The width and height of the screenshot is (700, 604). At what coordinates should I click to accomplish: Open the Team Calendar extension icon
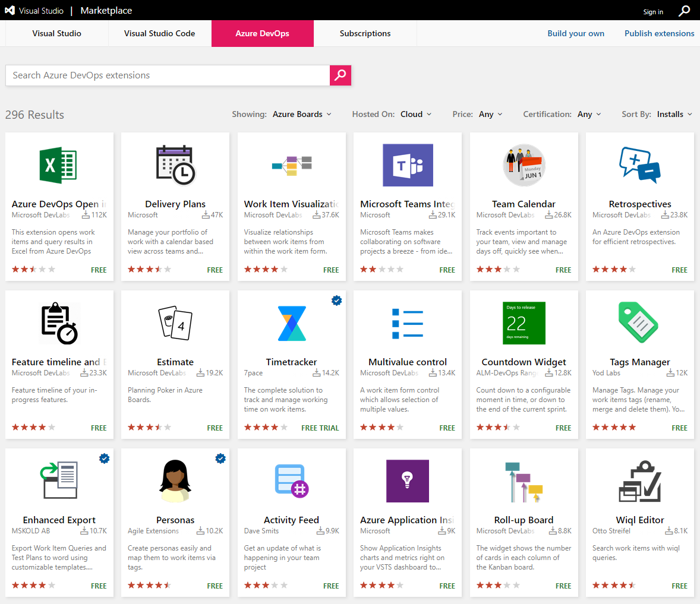click(524, 165)
